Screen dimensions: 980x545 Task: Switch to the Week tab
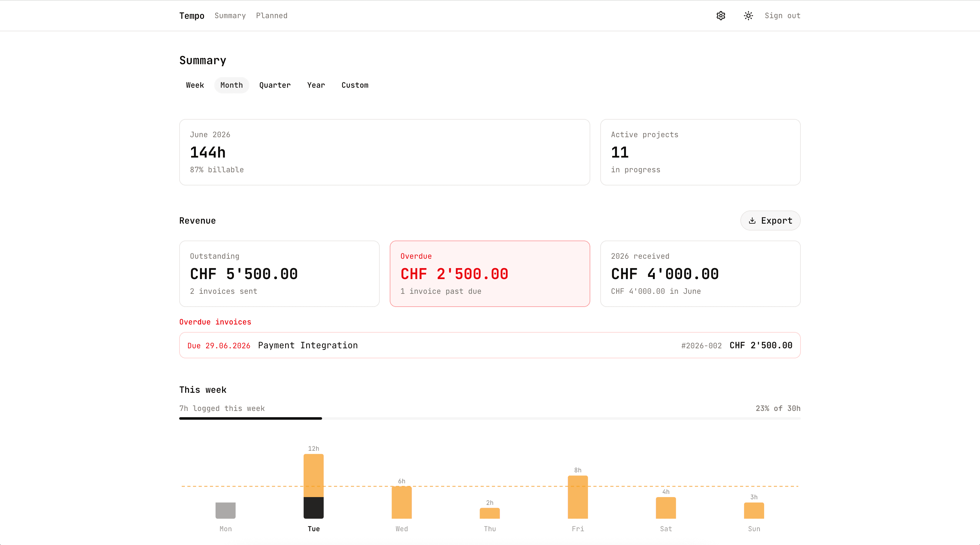pos(195,85)
